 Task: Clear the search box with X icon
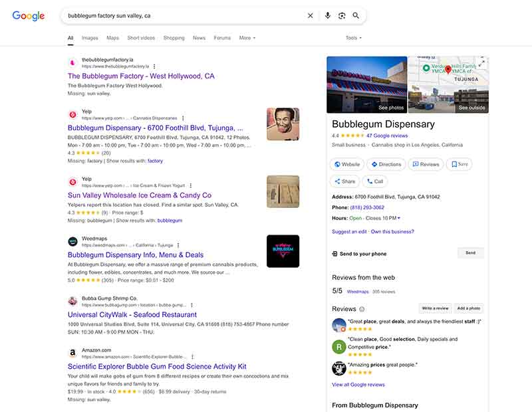(310, 15)
